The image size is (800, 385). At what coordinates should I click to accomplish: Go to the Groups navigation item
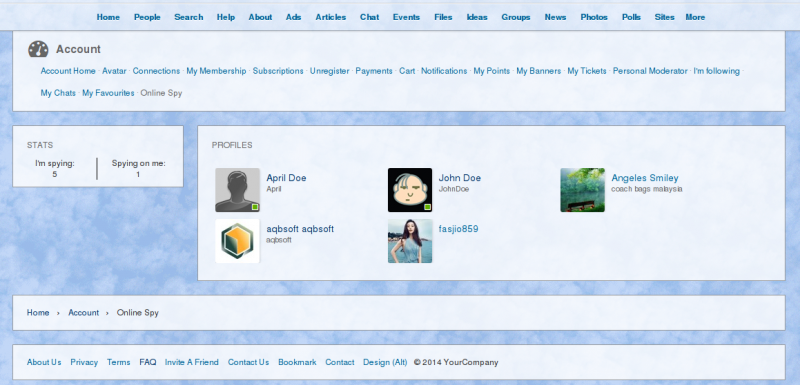[x=515, y=17]
